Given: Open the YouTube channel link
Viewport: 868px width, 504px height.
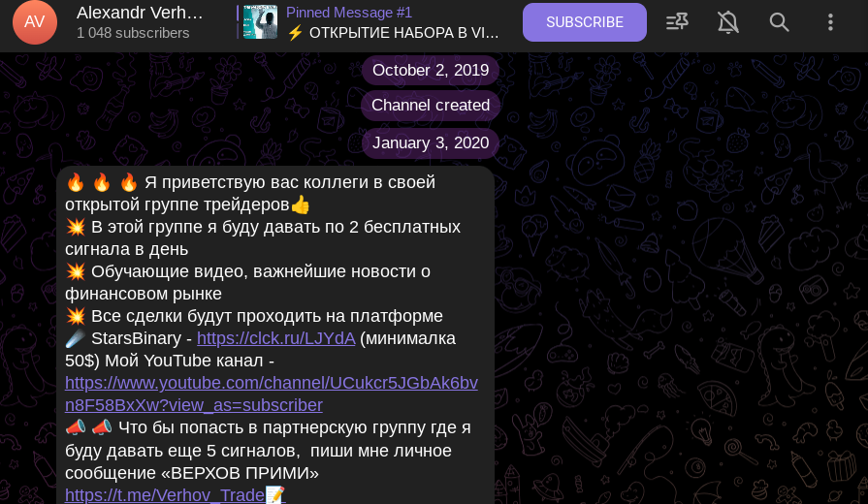Looking at the screenshot, I should [x=272, y=394].
